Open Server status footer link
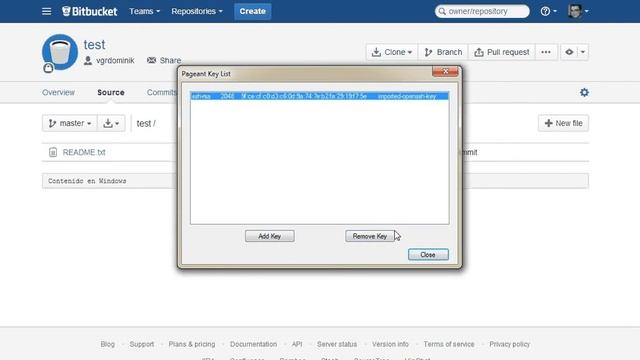 (337, 344)
